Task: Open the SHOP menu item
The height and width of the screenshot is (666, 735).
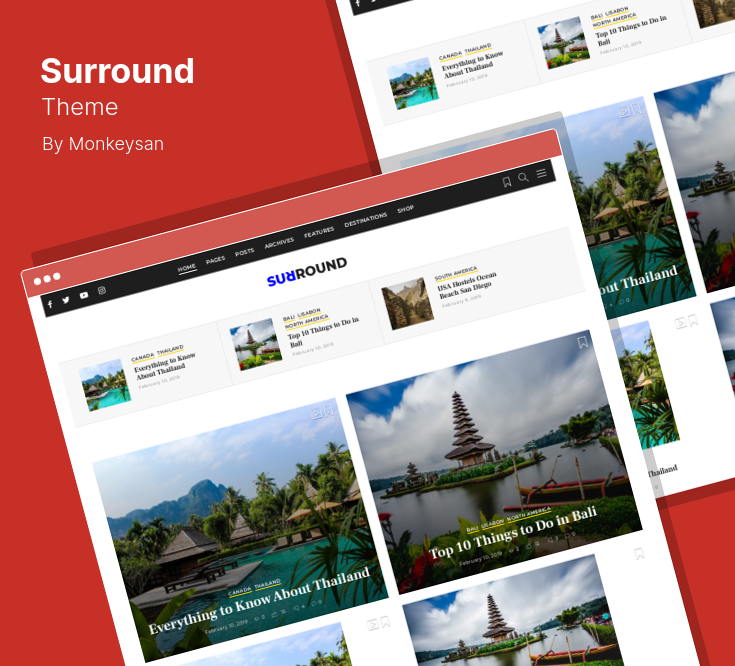Action: [406, 209]
